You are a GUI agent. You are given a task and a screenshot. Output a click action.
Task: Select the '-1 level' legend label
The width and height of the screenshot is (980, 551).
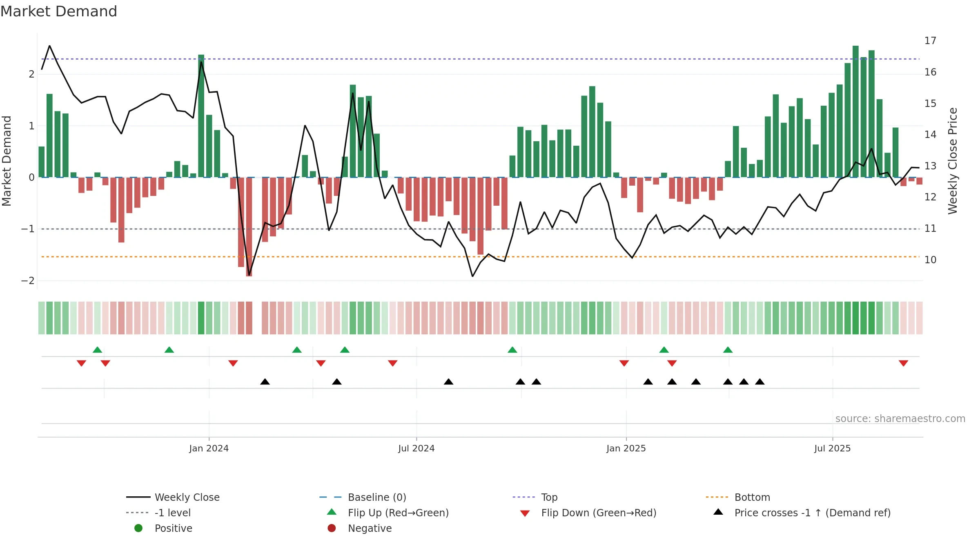point(173,513)
